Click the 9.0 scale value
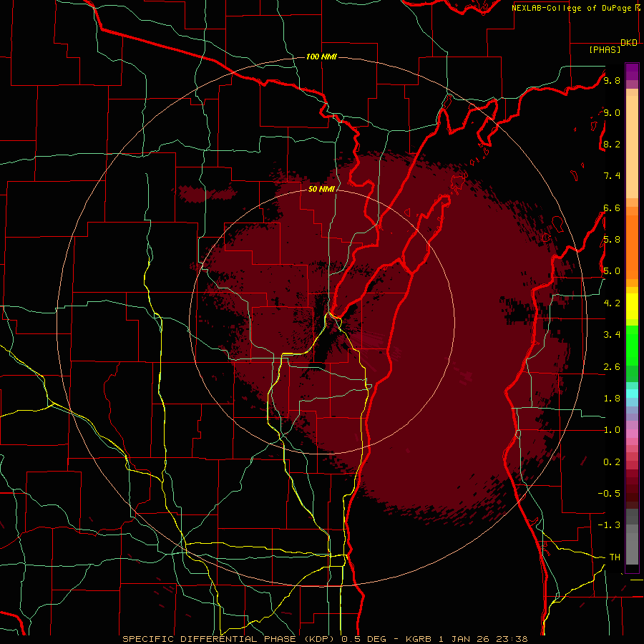The width and height of the screenshot is (644, 644). pos(612,112)
